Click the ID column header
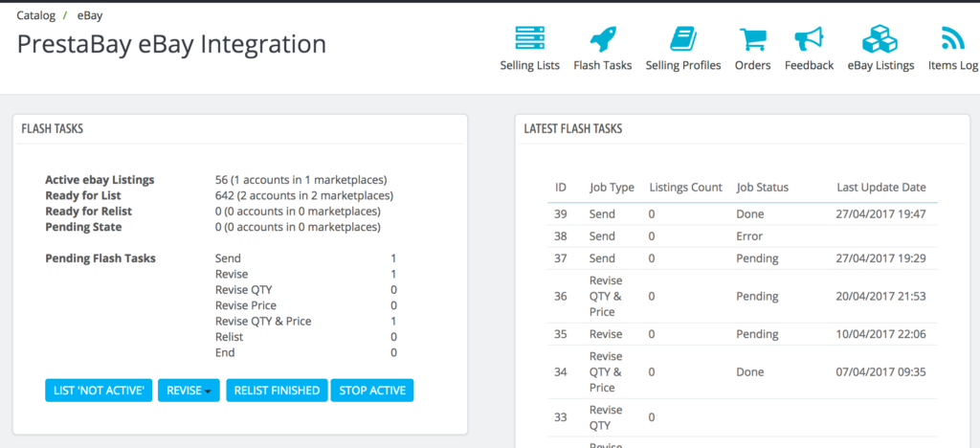The height and width of the screenshot is (448, 980). coord(561,188)
